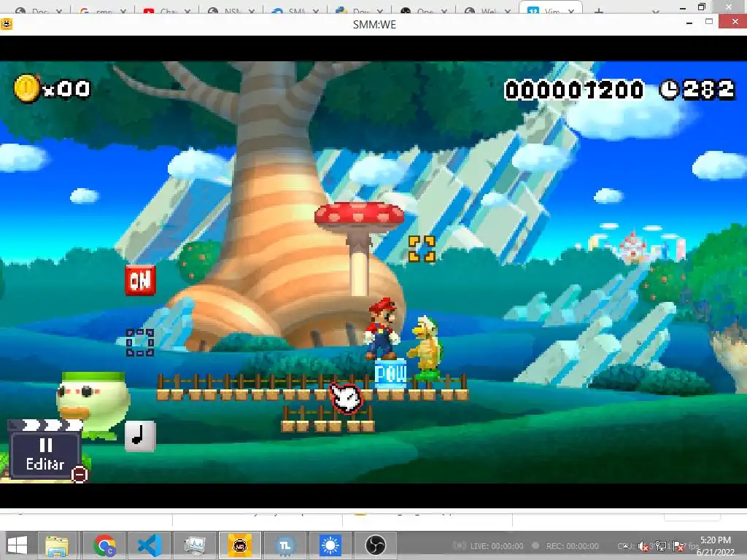Click Mario standing on the POW block

(x=382, y=329)
